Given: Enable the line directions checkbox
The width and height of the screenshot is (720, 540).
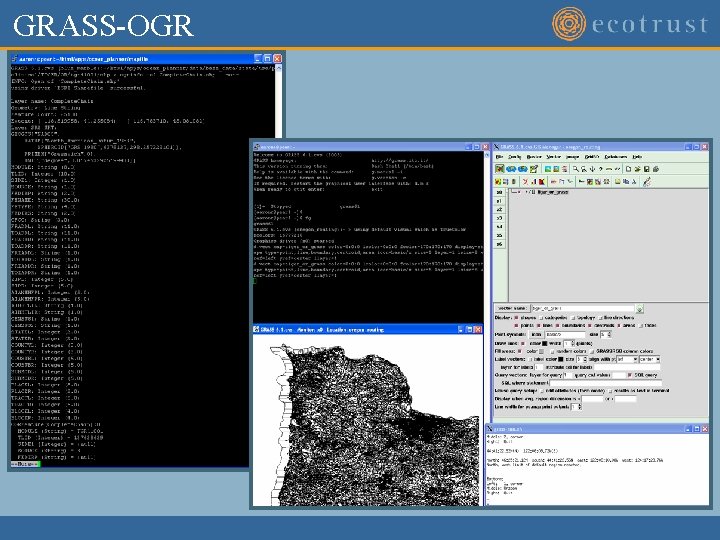Looking at the screenshot, I should point(600,318).
